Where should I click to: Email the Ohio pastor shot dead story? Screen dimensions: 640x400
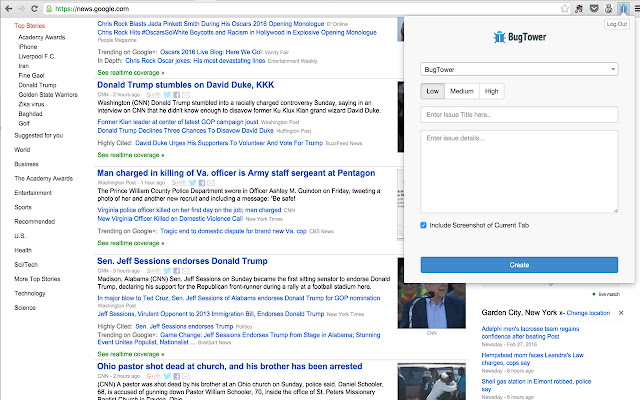[x=186, y=376]
